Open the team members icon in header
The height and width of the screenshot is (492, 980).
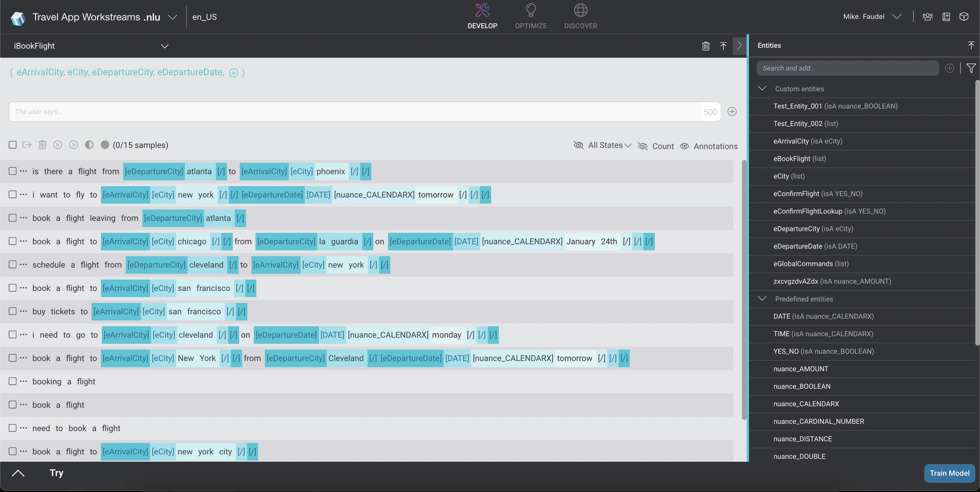click(927, 17)
